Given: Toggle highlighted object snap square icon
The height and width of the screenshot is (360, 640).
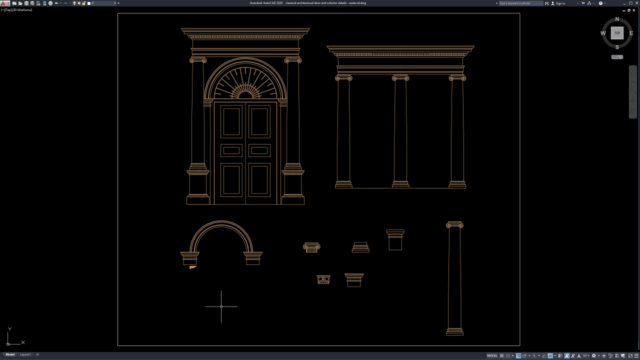Looking at the screenshot, I should coord(550,356).
